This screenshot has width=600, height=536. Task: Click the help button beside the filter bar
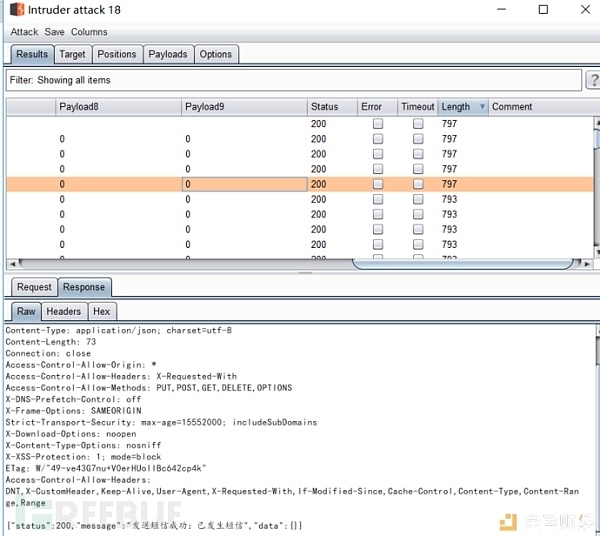[593, 80]
